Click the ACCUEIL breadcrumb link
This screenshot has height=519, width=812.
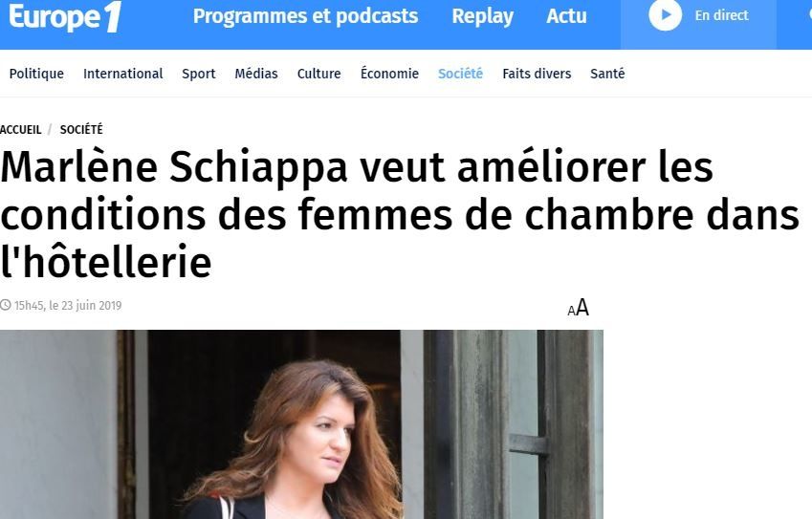pyautogui.click(x=20, y=129)
